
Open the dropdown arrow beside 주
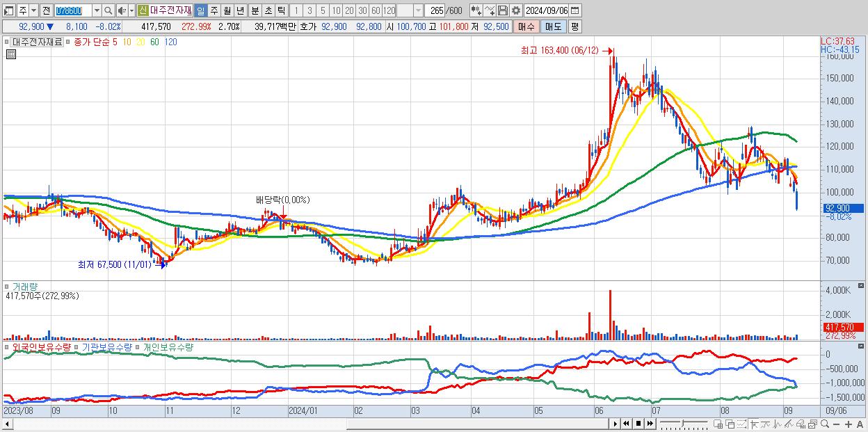33,11
